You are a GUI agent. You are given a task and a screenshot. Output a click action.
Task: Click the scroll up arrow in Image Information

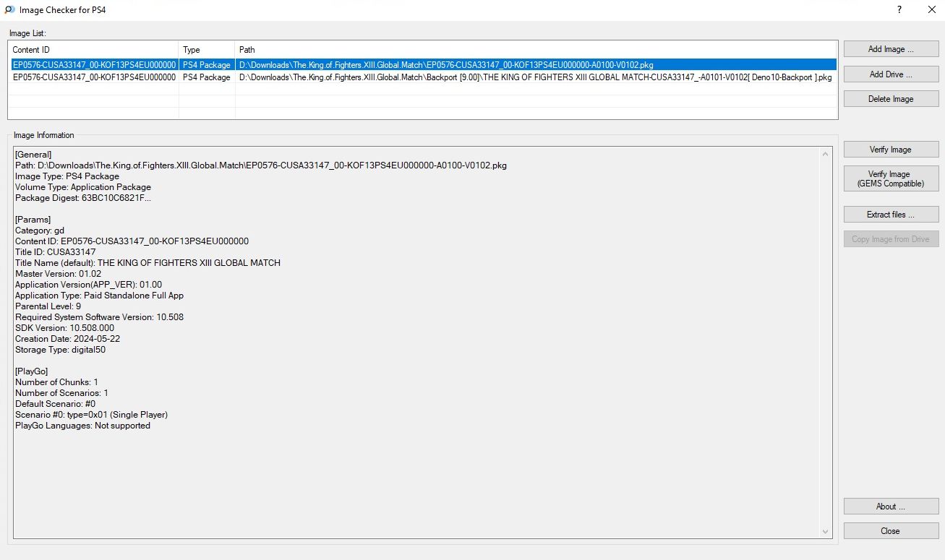826,154
